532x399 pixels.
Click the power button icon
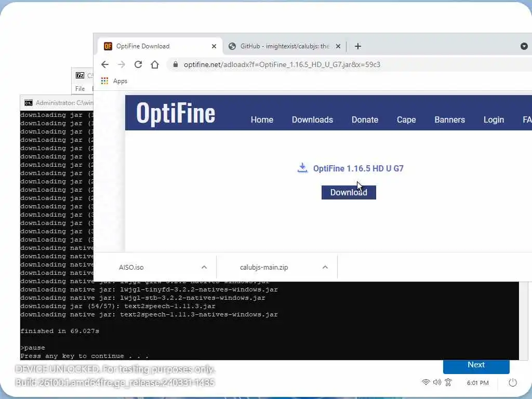513,383
